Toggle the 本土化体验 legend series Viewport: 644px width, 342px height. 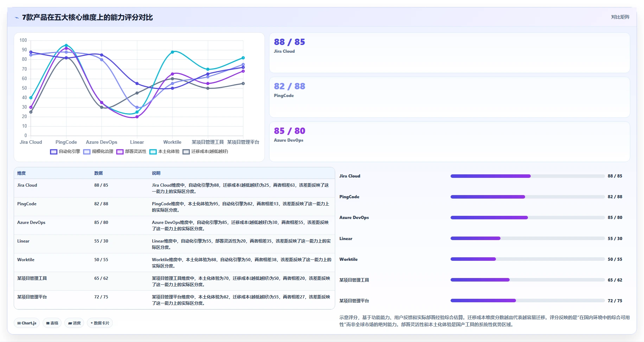164,151
